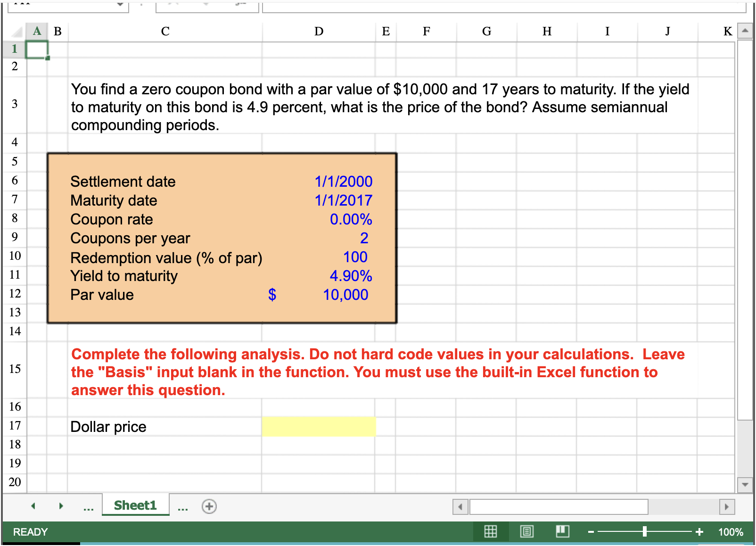This screenshot has width=756, height=546.
Task: Click the 'Coupons per year' label cell
Action: pyautogui.click(x=130, y=238)
